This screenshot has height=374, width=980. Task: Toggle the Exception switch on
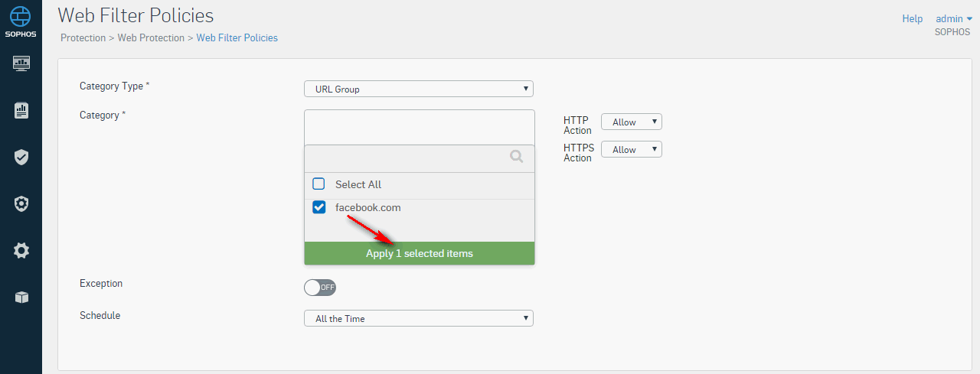(320, 288)
